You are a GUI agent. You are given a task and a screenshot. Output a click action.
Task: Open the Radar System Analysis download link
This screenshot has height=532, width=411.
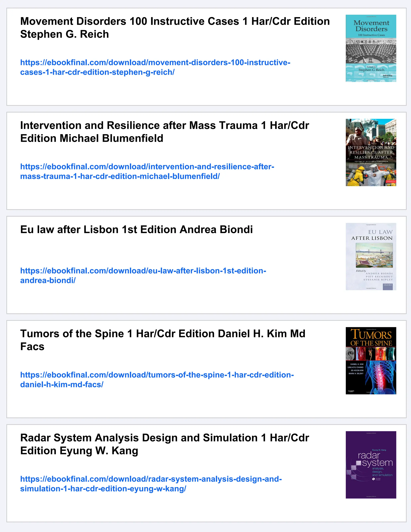[x=151, y=484]
